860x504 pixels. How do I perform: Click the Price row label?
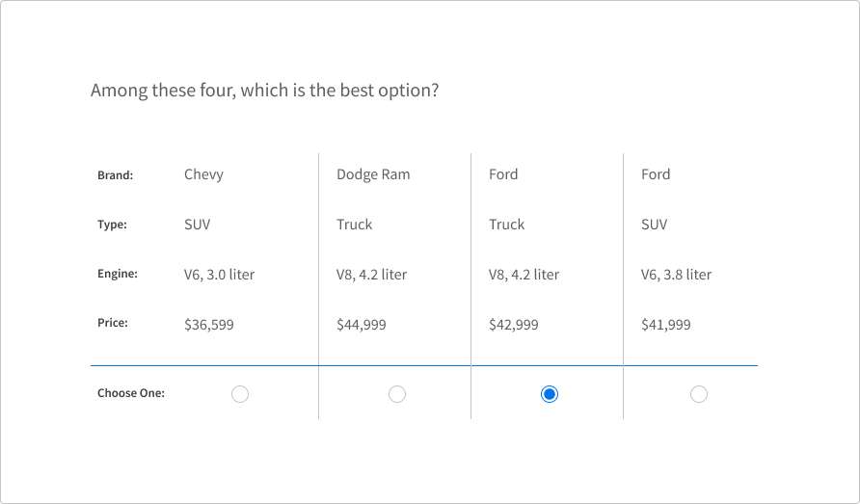tap(113, 323)
